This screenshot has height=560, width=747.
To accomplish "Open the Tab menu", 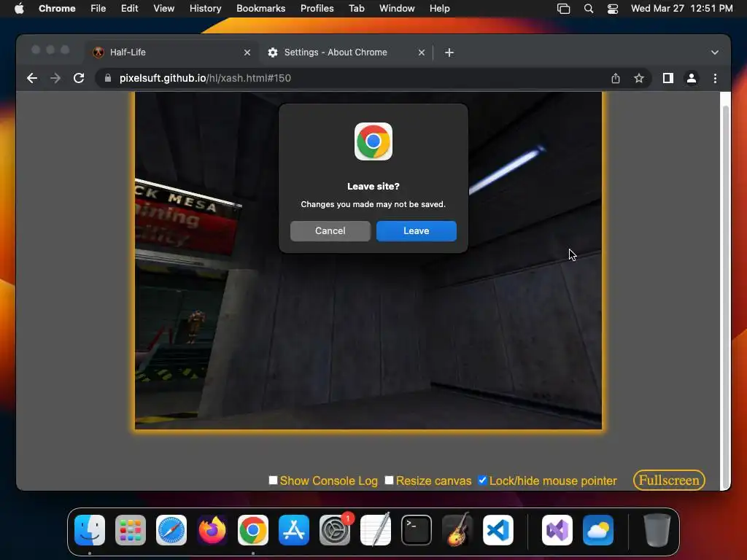I will coord(356,9).
